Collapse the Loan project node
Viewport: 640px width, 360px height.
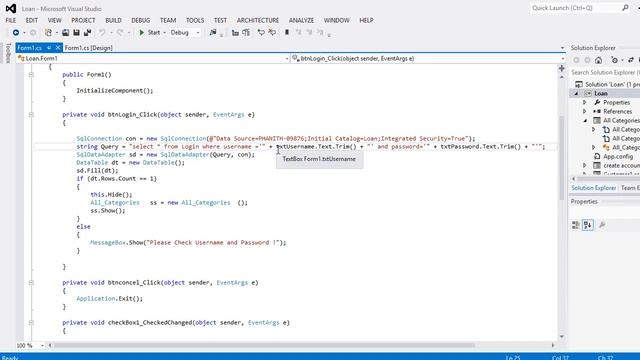point(576,93)
